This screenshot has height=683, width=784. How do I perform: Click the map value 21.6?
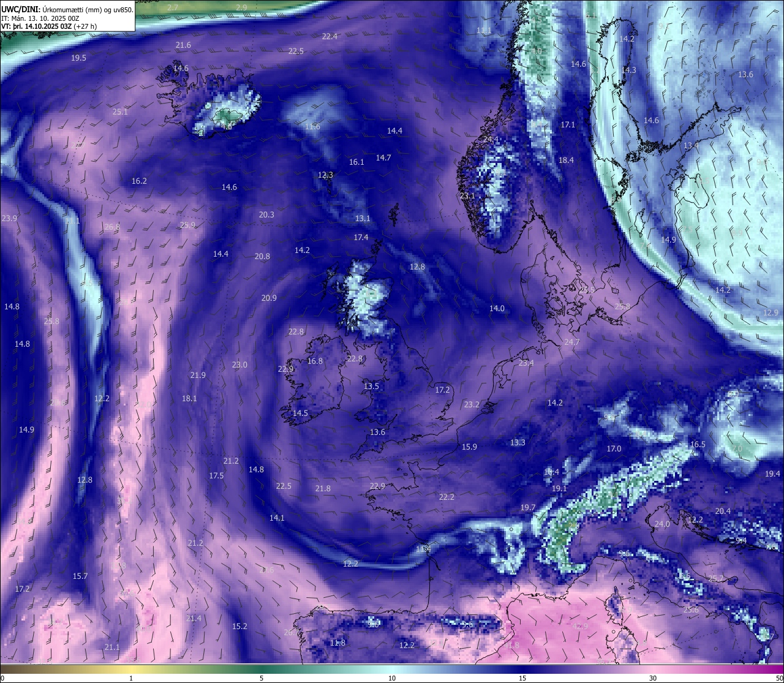point(183,45)
